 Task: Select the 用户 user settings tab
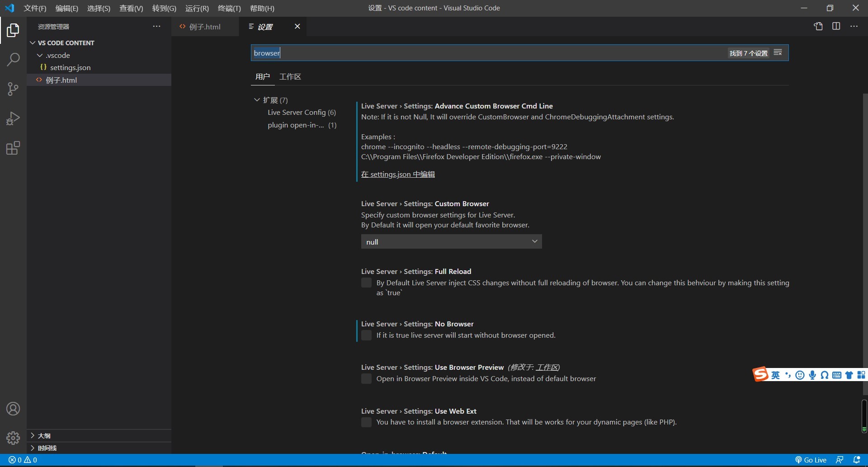(x=263, y=77)
